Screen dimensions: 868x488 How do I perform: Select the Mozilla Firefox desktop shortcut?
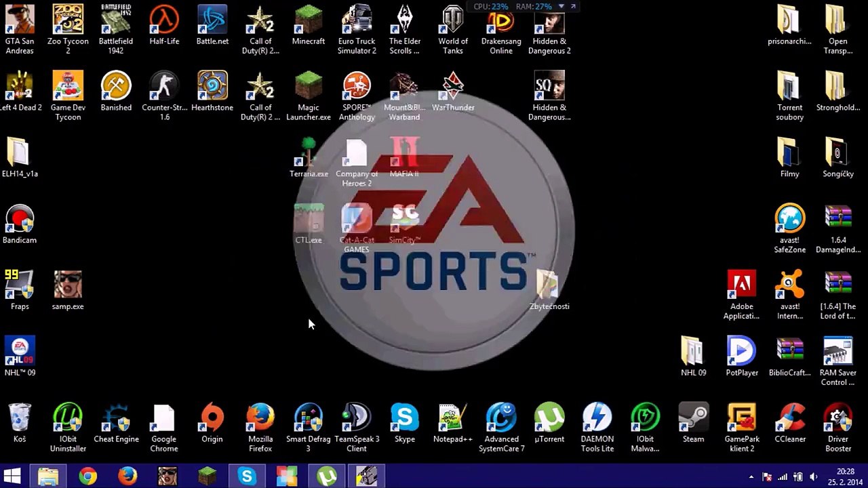(x=260, y=428)
